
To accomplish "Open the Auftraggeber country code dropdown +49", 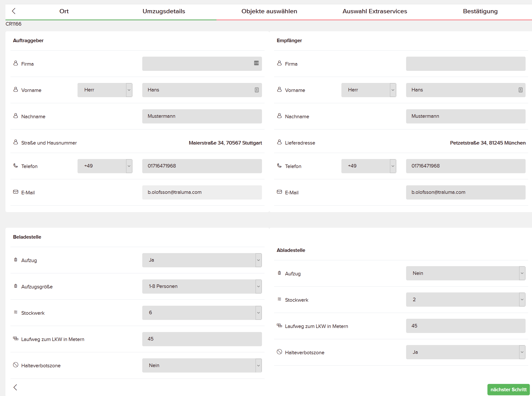I will (105, 166).
